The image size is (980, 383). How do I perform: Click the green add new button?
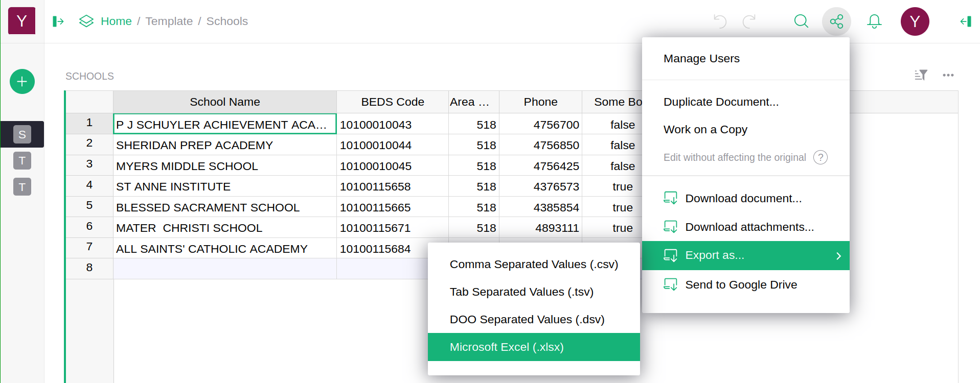(x=22, y=82)
